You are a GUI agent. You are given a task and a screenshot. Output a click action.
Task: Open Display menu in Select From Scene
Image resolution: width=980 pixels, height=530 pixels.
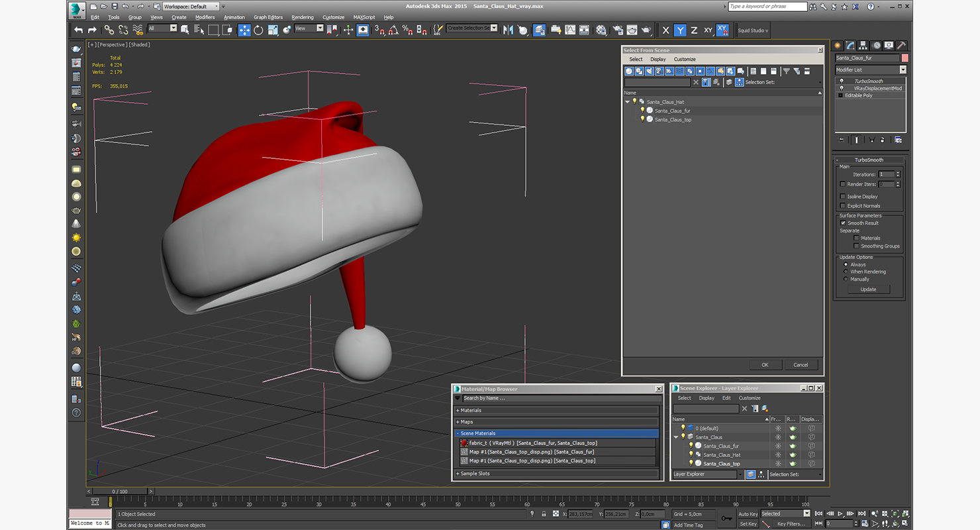658,59
